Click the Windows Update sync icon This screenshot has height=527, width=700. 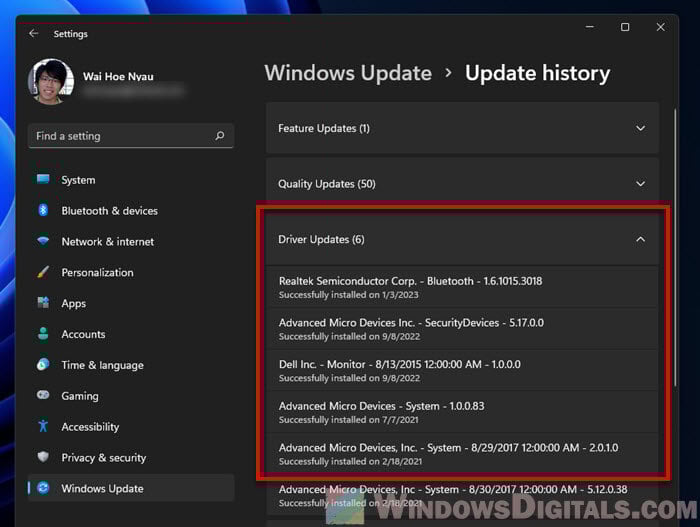click(43, 488)
